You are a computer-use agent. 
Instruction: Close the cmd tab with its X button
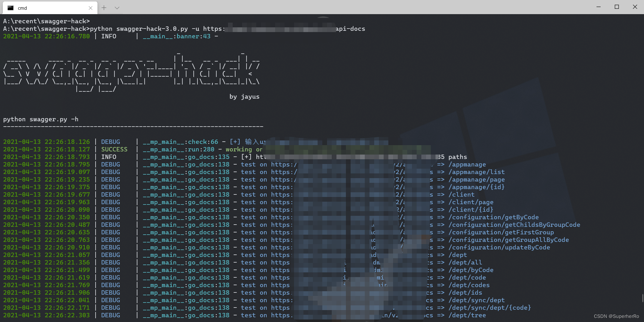91,8
